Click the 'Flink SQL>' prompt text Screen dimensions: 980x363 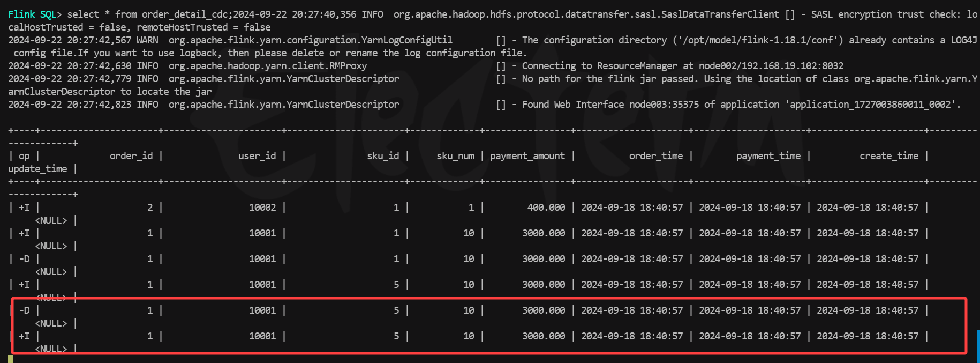[35, 14]
